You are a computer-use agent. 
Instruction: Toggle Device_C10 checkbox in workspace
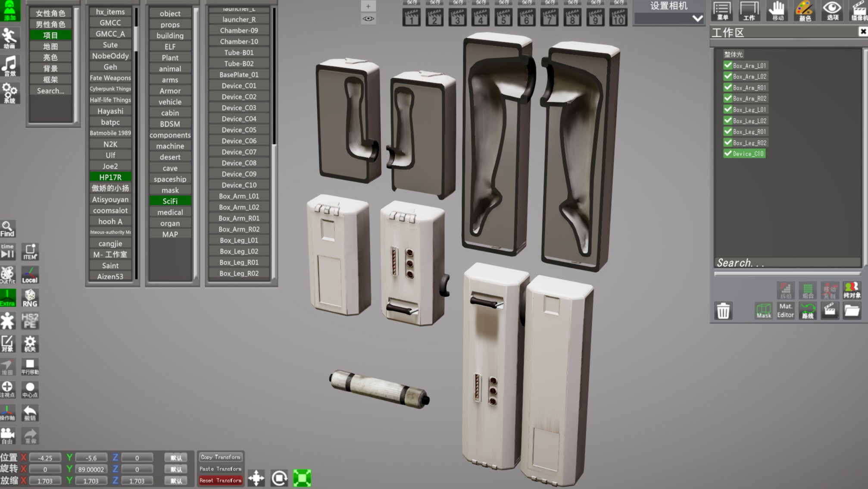(728, 154)
